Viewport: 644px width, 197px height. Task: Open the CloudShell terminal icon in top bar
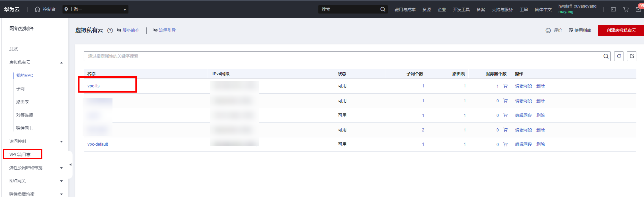613,9
